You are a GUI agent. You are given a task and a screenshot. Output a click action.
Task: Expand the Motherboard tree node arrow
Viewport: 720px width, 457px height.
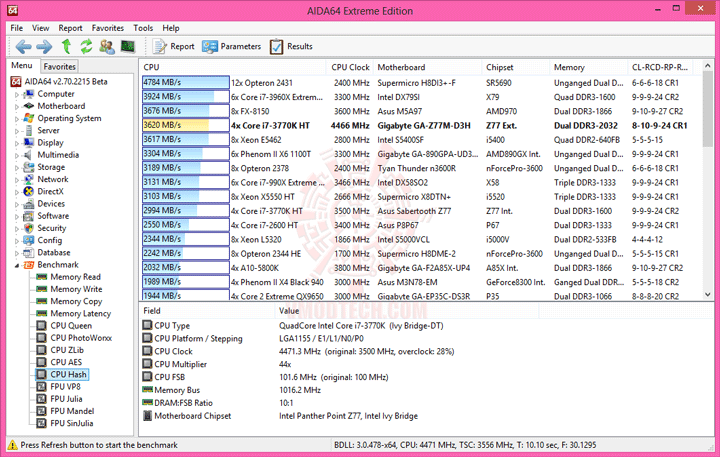click(x=17, y=107)
